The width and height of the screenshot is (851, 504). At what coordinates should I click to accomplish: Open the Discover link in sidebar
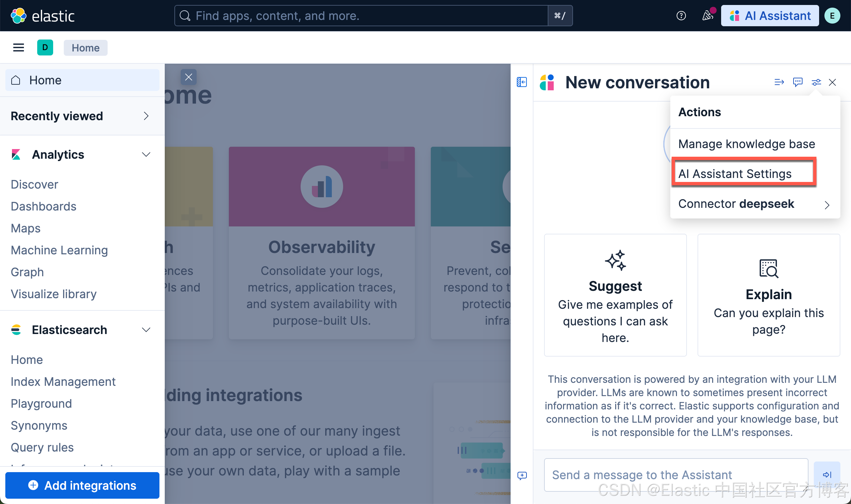pos(34,184)
